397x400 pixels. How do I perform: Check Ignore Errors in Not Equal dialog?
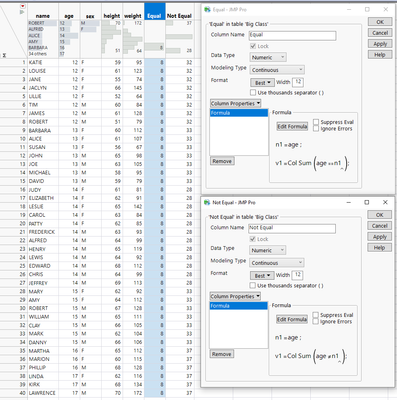(x=316, y=321)
